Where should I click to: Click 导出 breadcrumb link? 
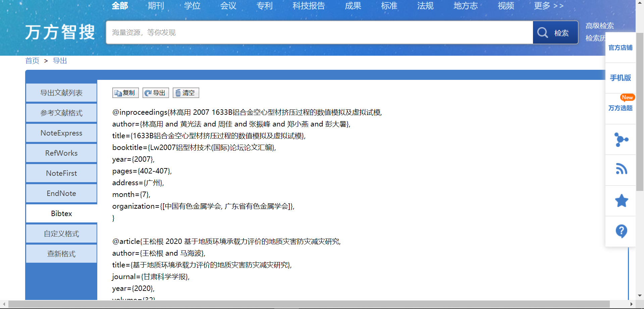click(x=60, y=61)
